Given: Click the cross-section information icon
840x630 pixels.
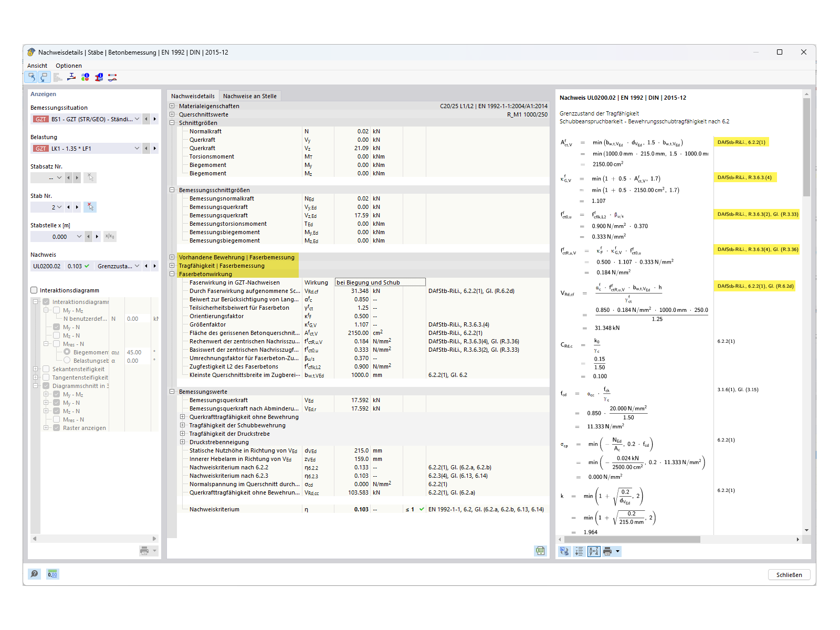Looking at the screenshot, I should click(98, 77).
